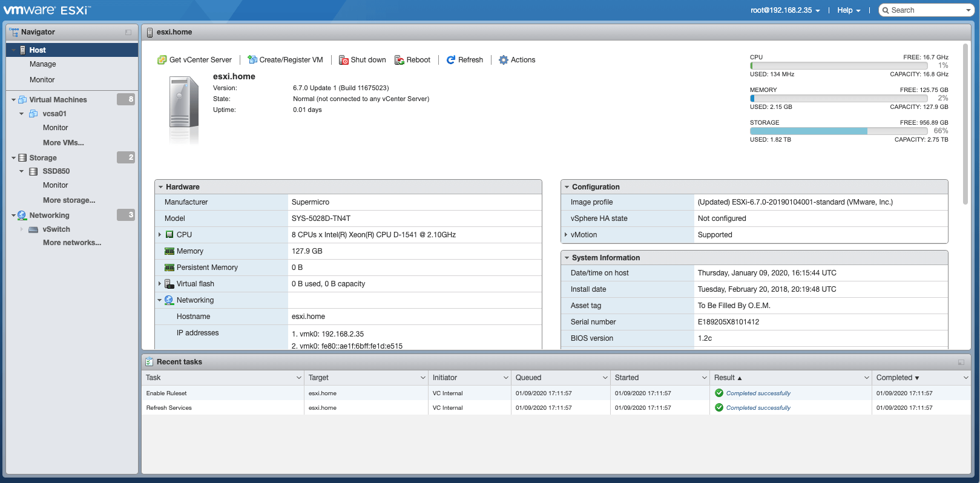Click the Shut down icon
Image resolution: width=980 pixels, height=483 pixels.
pos(344,60)
